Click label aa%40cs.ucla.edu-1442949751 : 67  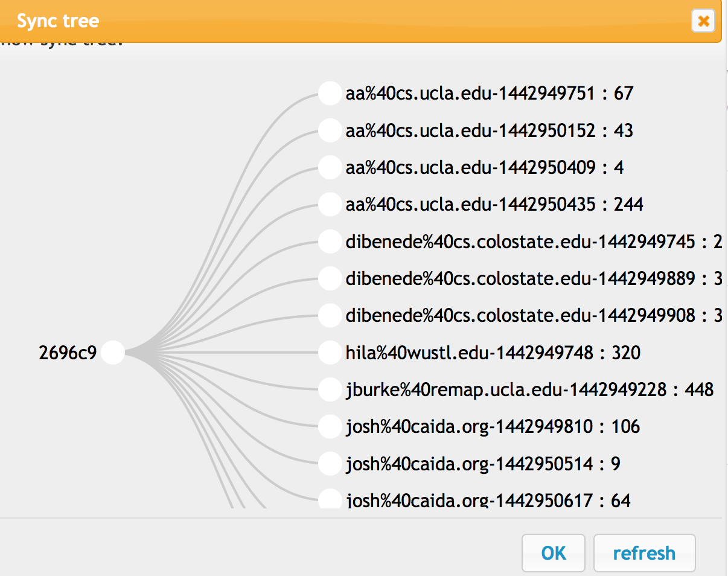coord(490,94)
